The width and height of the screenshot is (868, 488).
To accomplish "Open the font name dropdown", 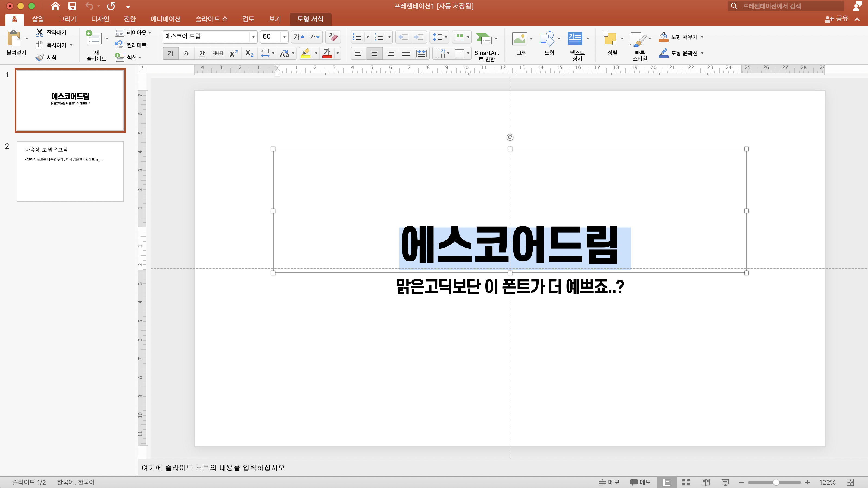I will point(253,37).
